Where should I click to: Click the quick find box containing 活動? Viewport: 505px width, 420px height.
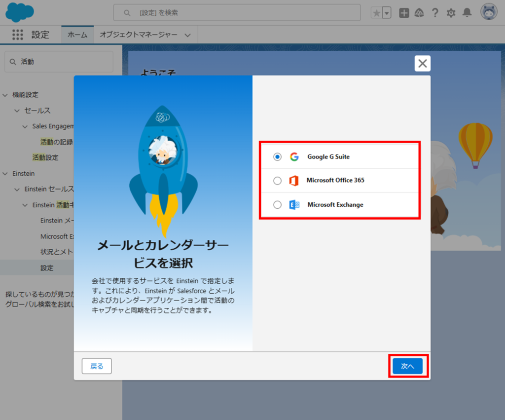pos(59,62)
